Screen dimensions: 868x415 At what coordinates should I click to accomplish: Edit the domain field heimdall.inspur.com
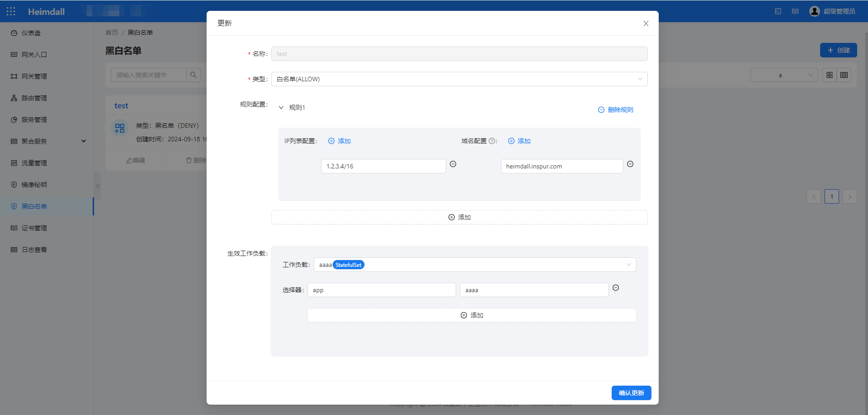pyautogui.click(x=562, y=166)
